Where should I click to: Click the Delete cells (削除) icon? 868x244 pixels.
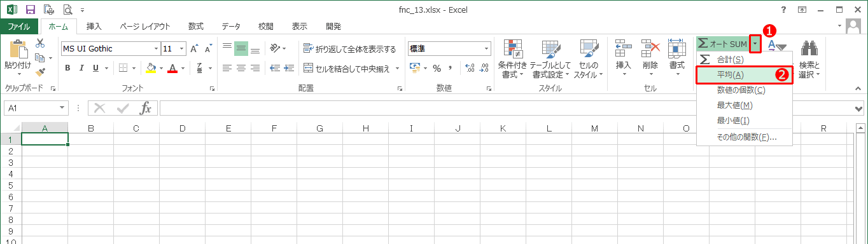[x=650, y=48]
